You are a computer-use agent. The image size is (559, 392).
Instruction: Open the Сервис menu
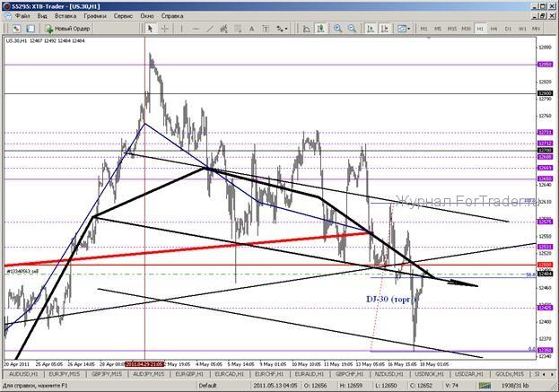(123, 16)
